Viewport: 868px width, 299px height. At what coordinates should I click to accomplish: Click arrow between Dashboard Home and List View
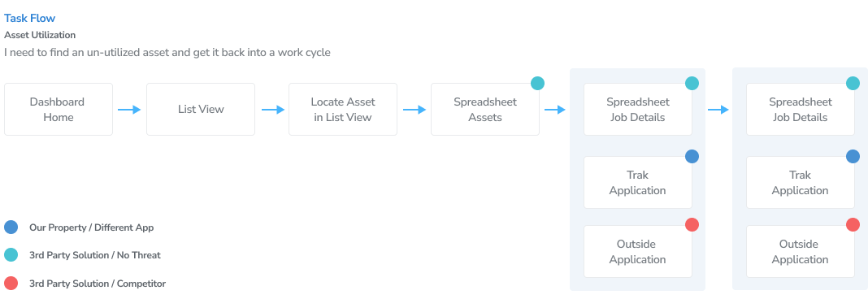point(129,110)
